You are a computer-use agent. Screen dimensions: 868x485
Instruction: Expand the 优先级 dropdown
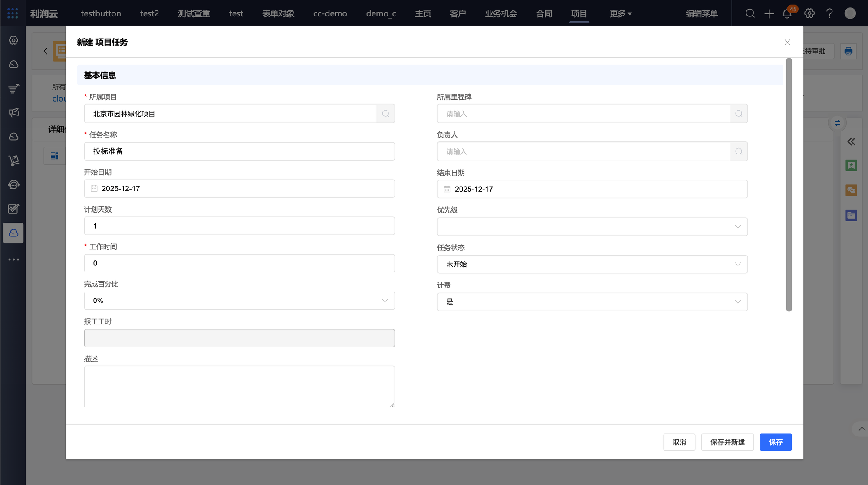pyautogui.click(x=592, y=227)
